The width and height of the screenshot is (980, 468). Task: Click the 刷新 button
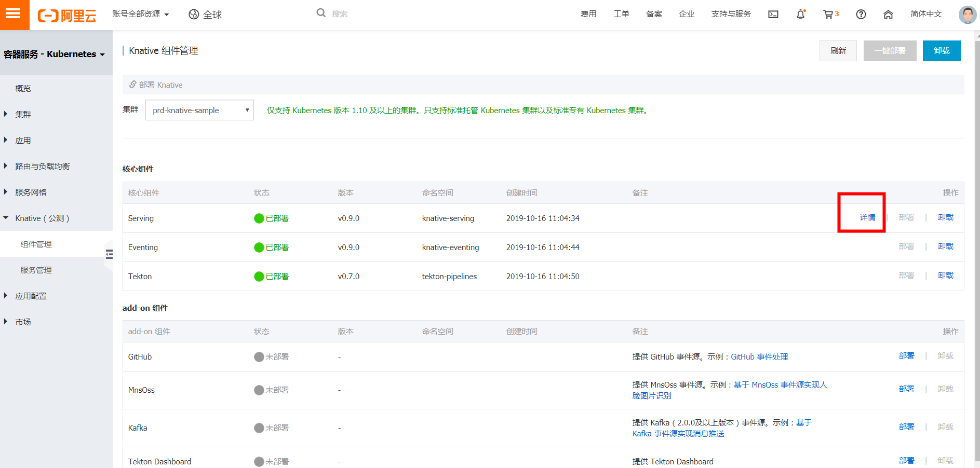(838, 51)
